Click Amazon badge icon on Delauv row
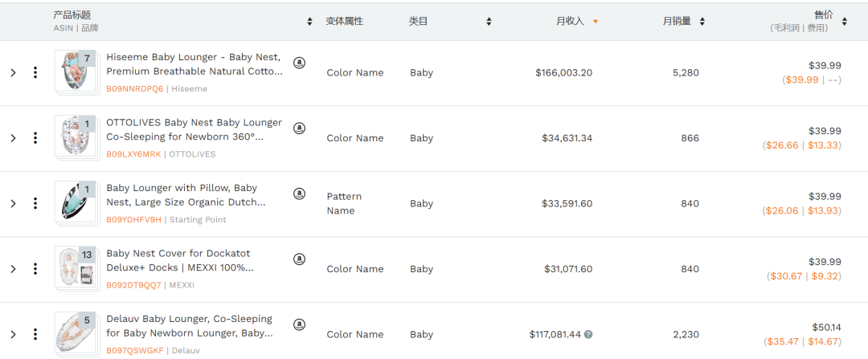Screen dimensions: 868x359 tap(299, 324)
